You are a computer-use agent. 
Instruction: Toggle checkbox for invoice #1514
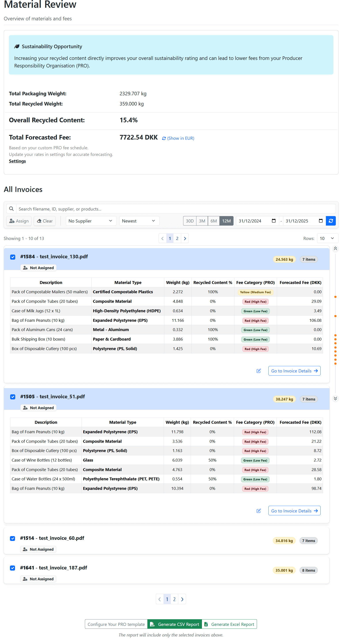click(x=13, y=539)
